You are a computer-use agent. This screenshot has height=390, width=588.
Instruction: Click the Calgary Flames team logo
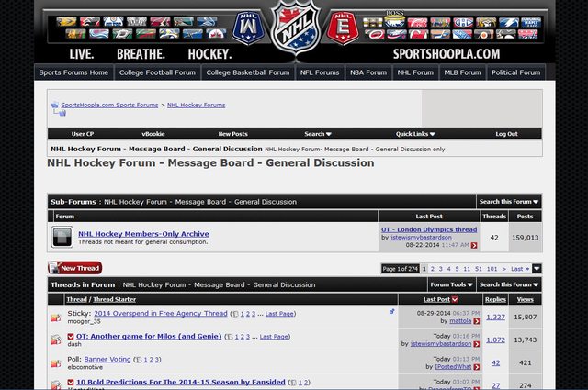click(x=90, y=21)
